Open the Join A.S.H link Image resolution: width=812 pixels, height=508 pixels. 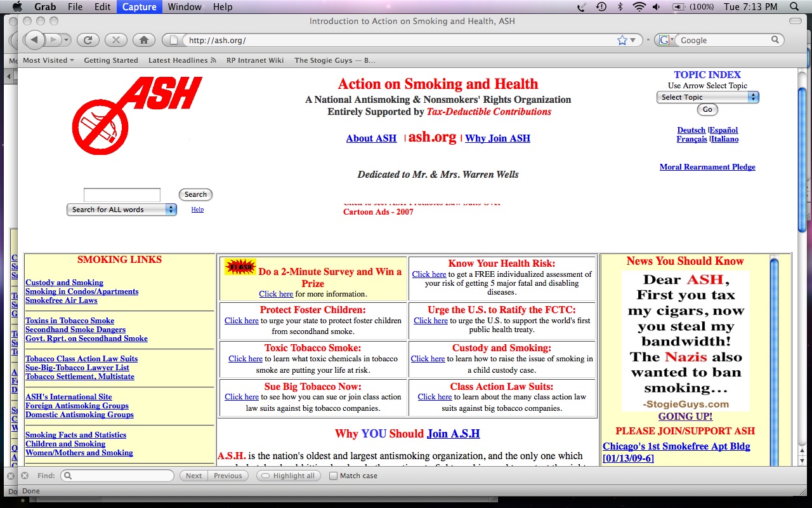[x=453, y=434]
